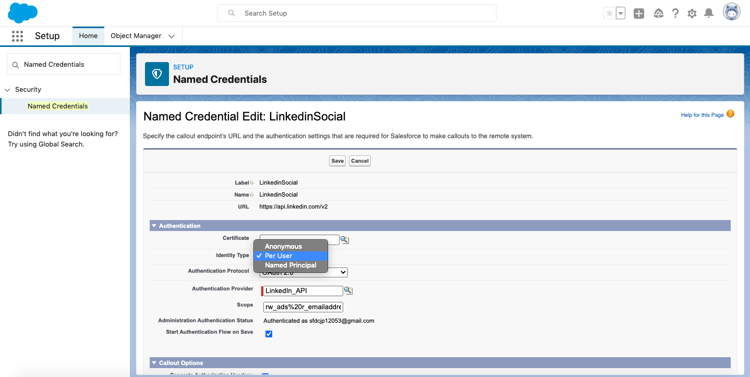
Task: Click the Save button
Action: pos(337,161)
